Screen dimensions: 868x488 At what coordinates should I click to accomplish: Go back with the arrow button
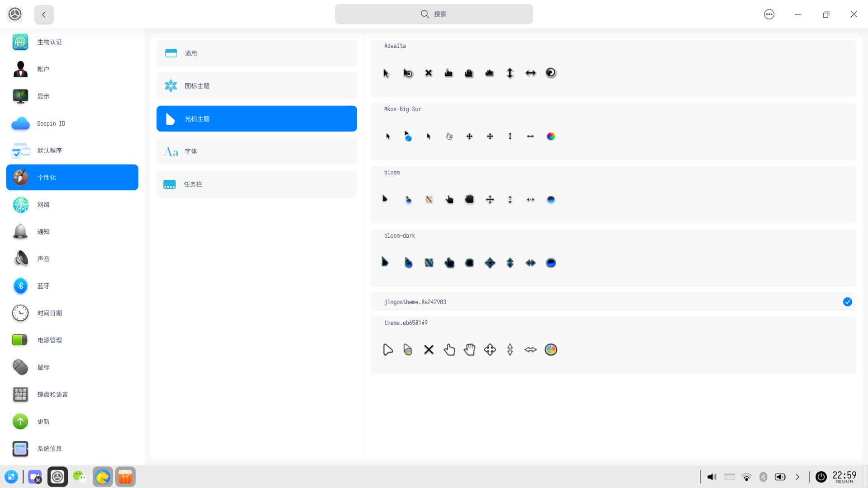(44, 14)
